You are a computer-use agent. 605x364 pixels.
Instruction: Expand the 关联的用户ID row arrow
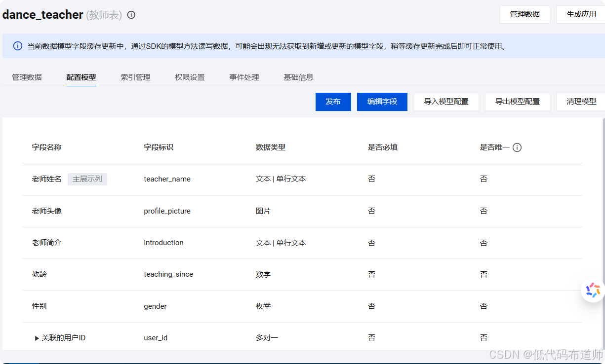coord(37,338)
